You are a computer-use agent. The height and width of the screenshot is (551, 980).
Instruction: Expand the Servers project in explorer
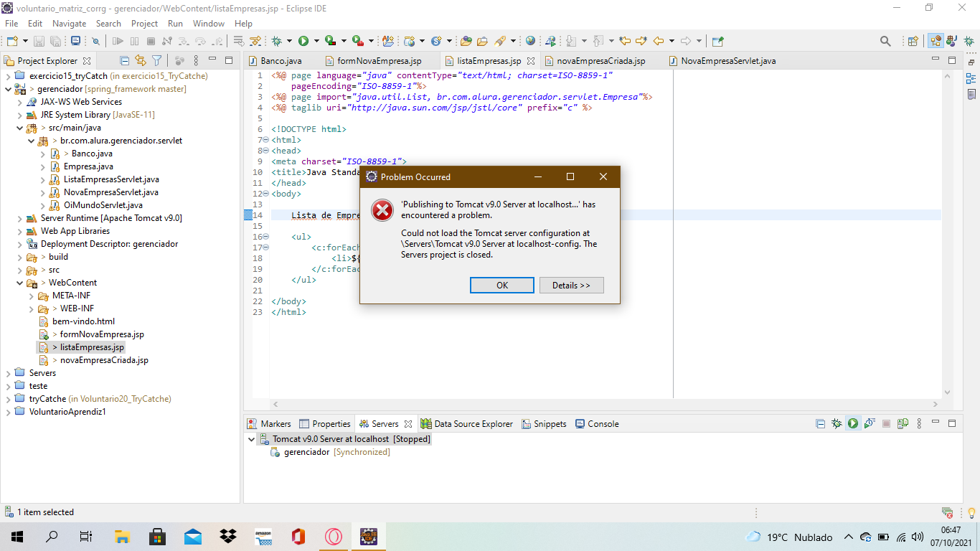[x=8, y=373]
